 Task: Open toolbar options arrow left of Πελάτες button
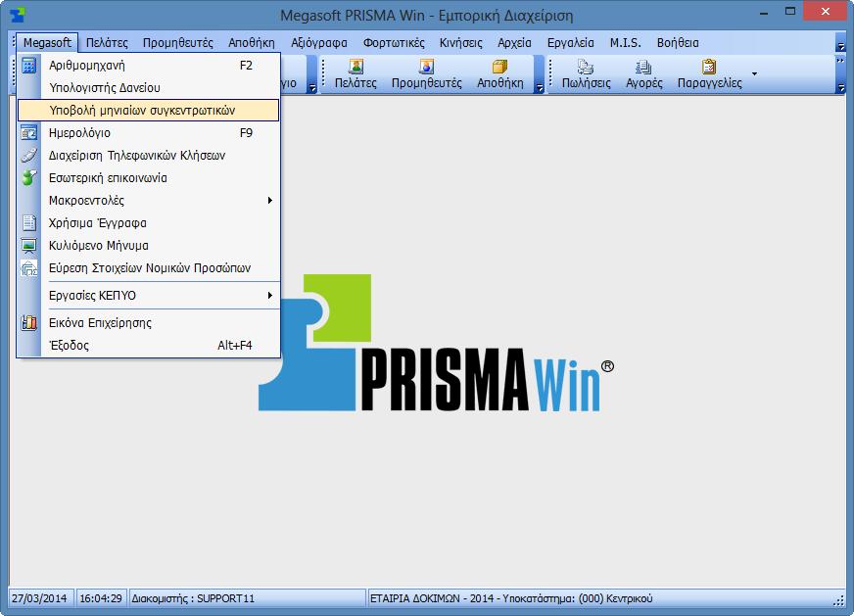(x=312, y=88)
